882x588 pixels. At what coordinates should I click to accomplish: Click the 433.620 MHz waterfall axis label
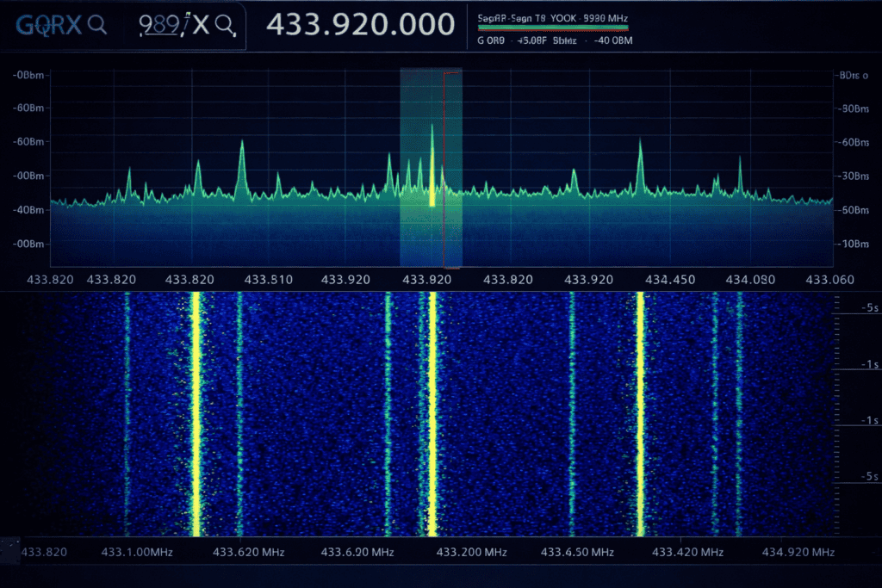coord(249,552)
